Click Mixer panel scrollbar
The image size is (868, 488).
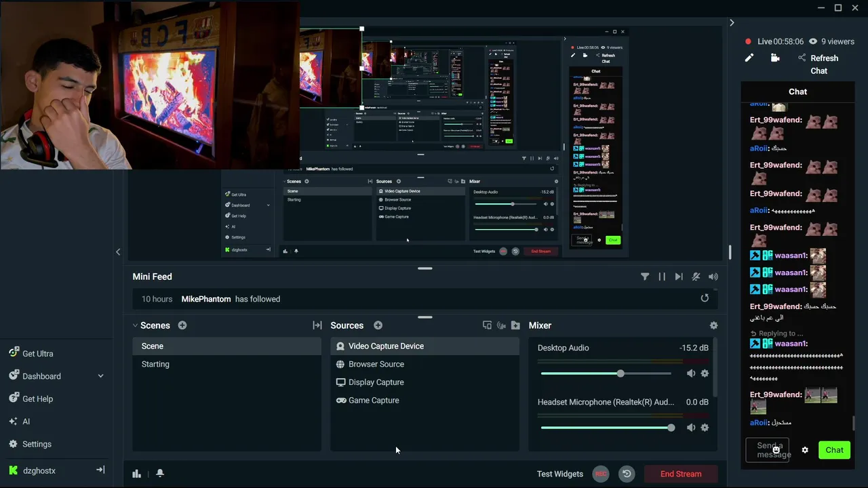pyautogui.click(x=714, y=368)
